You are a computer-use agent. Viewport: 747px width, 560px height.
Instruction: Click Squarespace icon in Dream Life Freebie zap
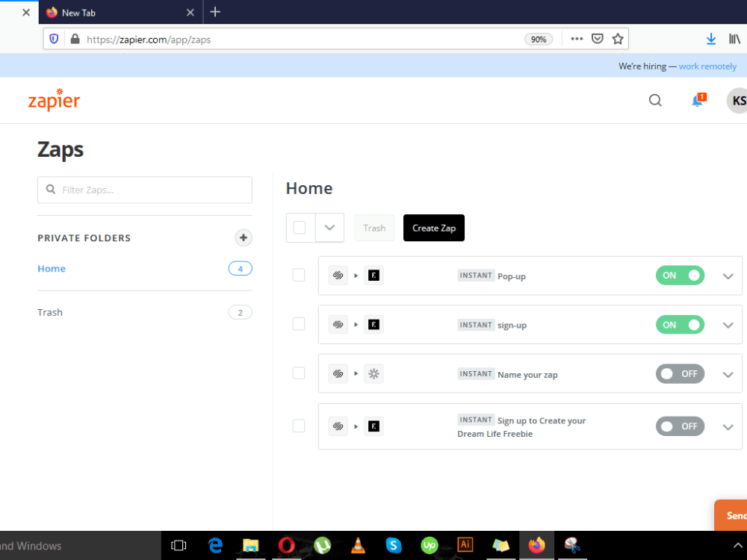pyautogui.click(x=338, y=426)
